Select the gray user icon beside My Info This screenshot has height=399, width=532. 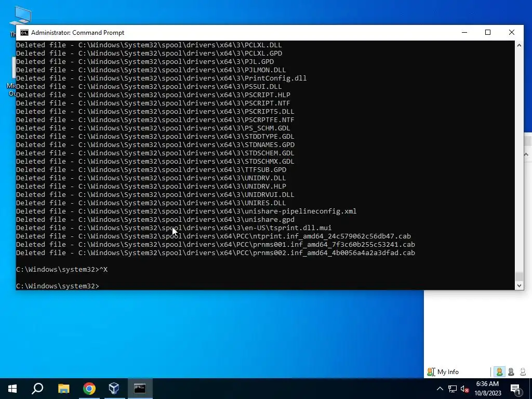coord(511,372)
